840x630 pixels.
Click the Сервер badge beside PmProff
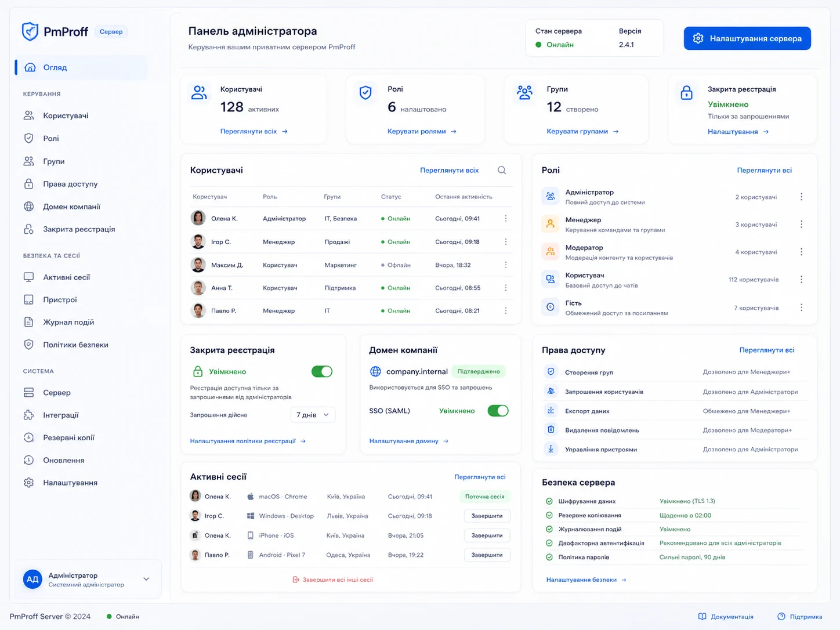(111, 31)
